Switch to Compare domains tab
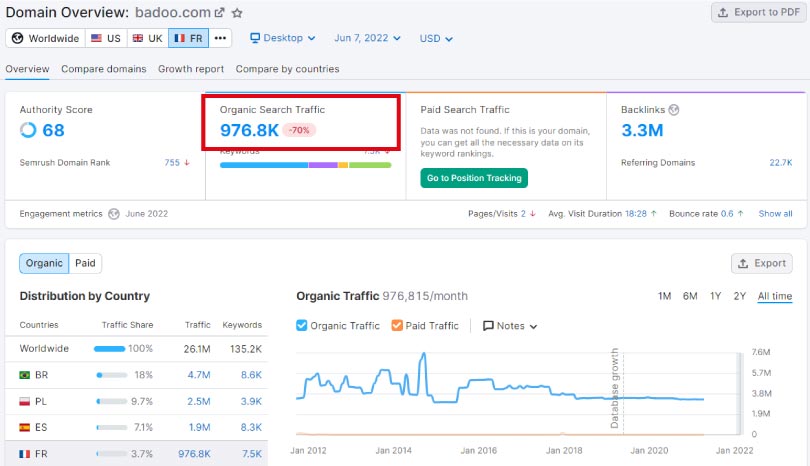Viewport: 810px width, 466px height. [103, 69]
